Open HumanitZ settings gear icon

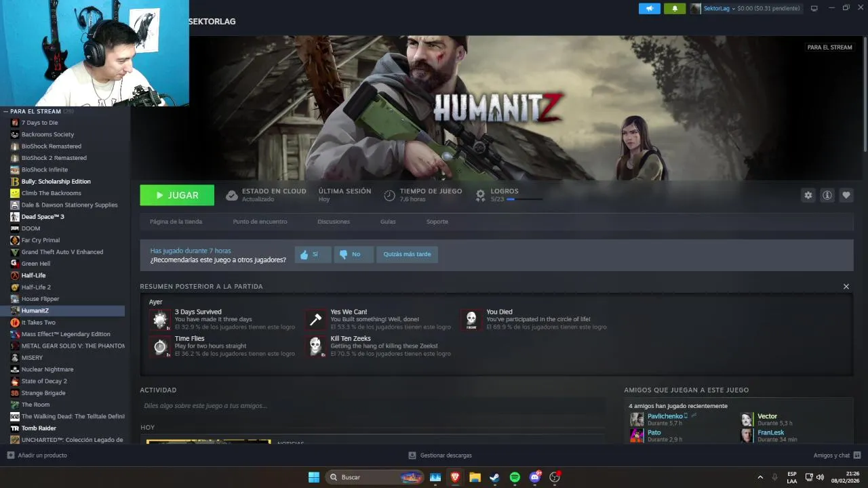pyautogui.click(x=808, y=195)
